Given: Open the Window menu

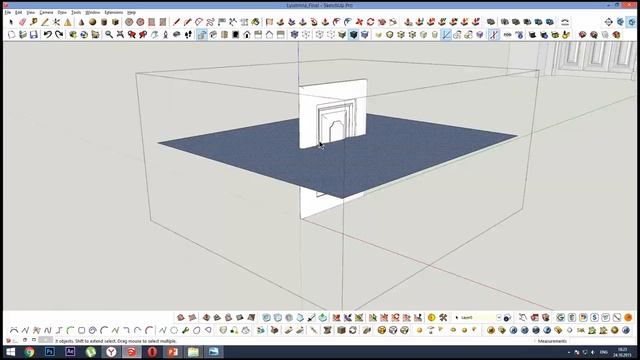Looking at the screenshot, I should pyautogui.click(x=93, y=13).
